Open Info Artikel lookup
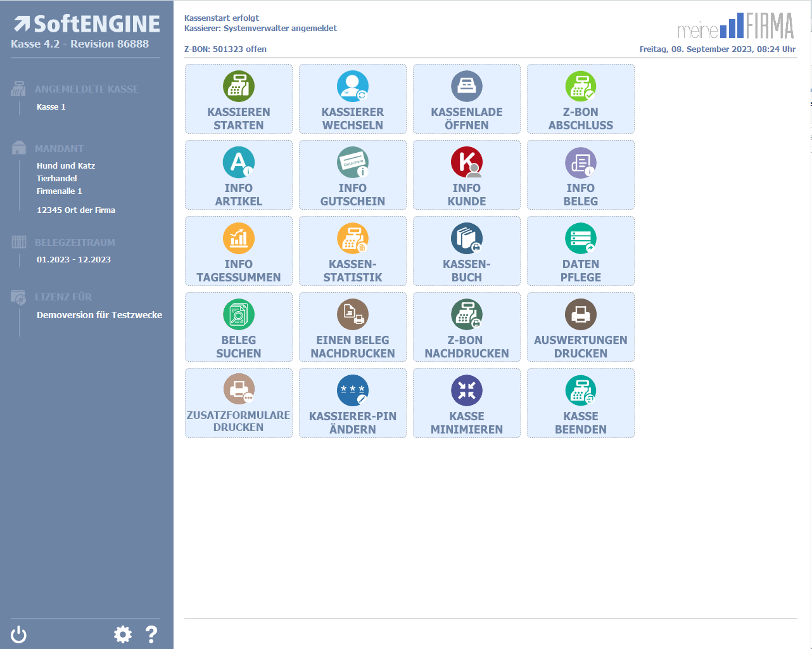Image resolution: width=812 pixels, height=649 pixels. (x=239, y=175)
